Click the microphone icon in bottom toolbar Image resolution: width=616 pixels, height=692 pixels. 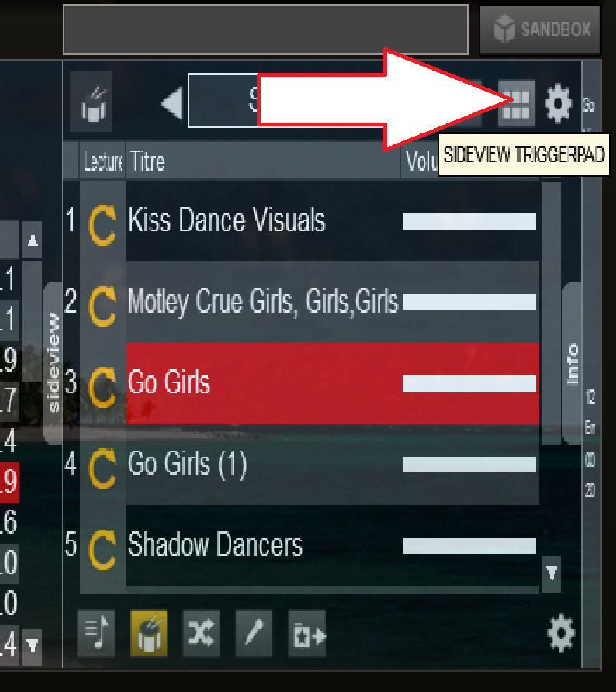click(x=254, y=633)
